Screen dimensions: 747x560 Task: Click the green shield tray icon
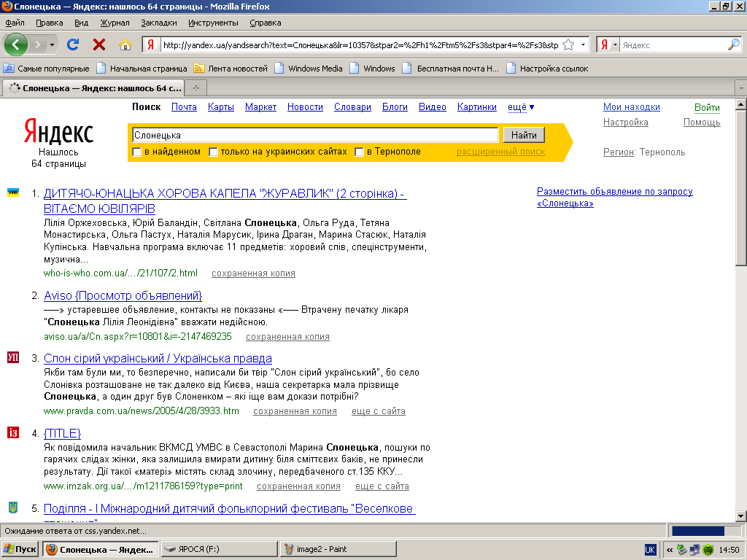pyautogui.click(x=708, y=550)
